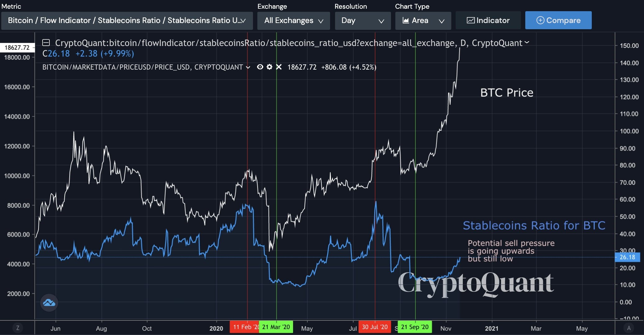
Task: Click the CryptoQuant cloud chart logo
Action: pos(49,302)
